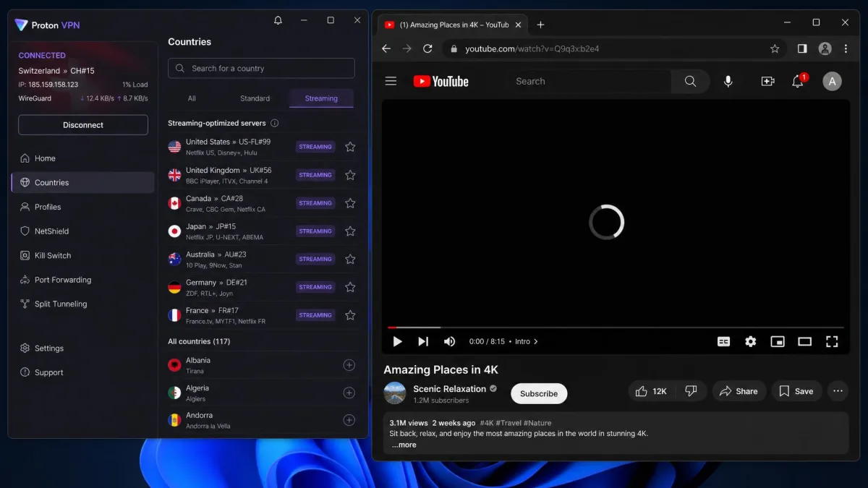Expand the Andorra server list
The image size is (868, 488).
pyautogui.click(x=349, y=420)
